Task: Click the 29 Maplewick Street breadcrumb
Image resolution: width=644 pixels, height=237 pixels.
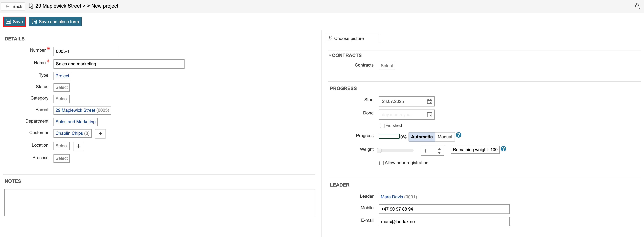Action: (58, 6)
